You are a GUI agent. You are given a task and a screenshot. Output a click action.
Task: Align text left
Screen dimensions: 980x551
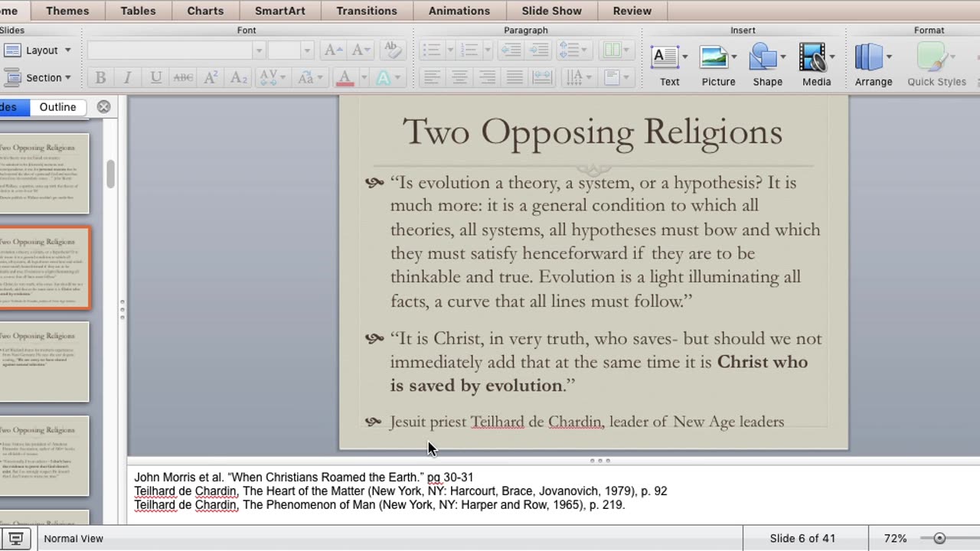[x=433, y=77]
